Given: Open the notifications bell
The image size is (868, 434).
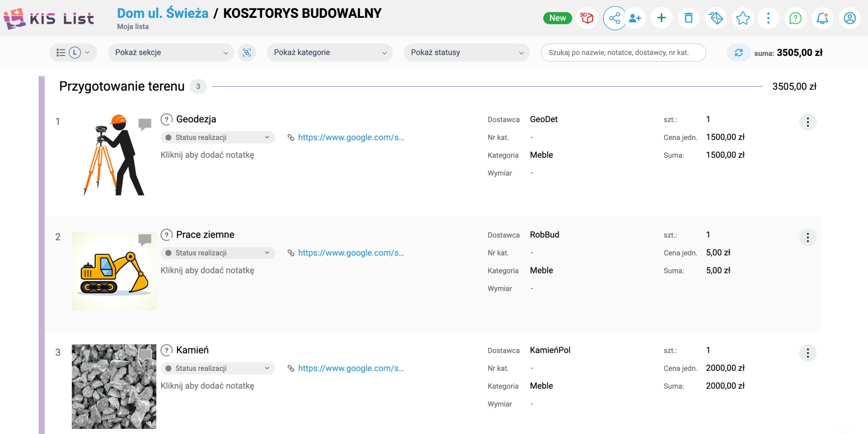Looking at the screenshot, I should click(822, 18).
